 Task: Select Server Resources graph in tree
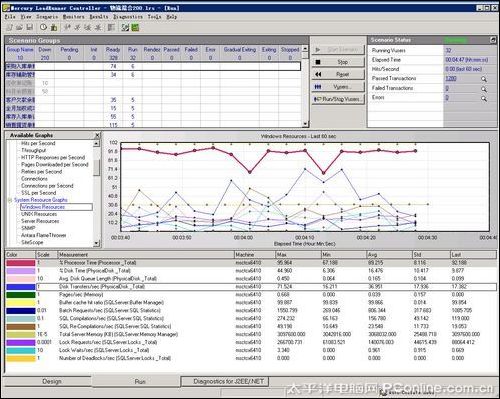(40, 221)
